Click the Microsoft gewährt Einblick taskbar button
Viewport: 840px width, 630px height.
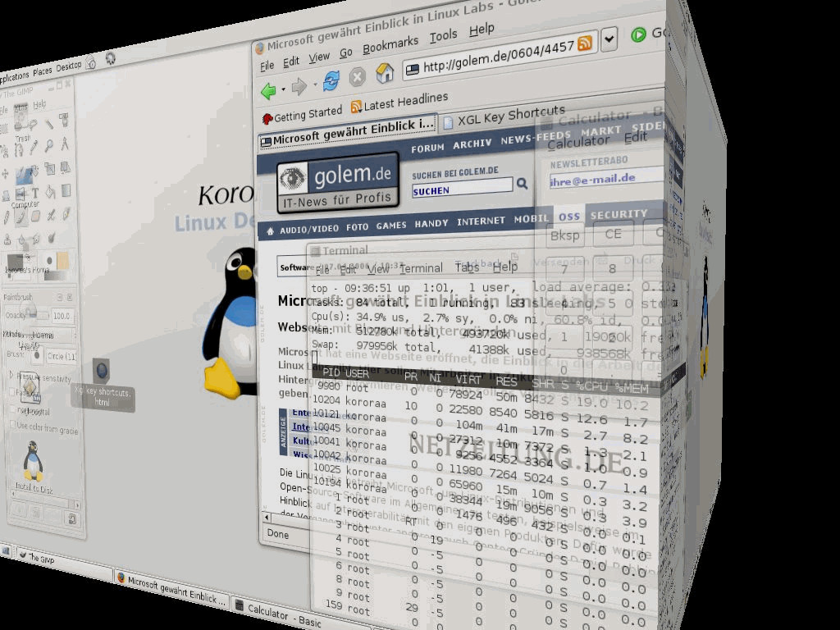171,589
